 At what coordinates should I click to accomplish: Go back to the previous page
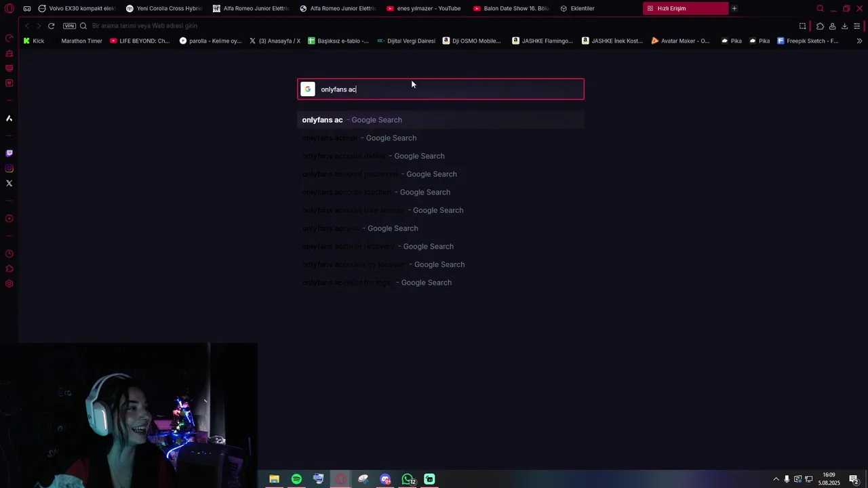[x=27, y=26]
